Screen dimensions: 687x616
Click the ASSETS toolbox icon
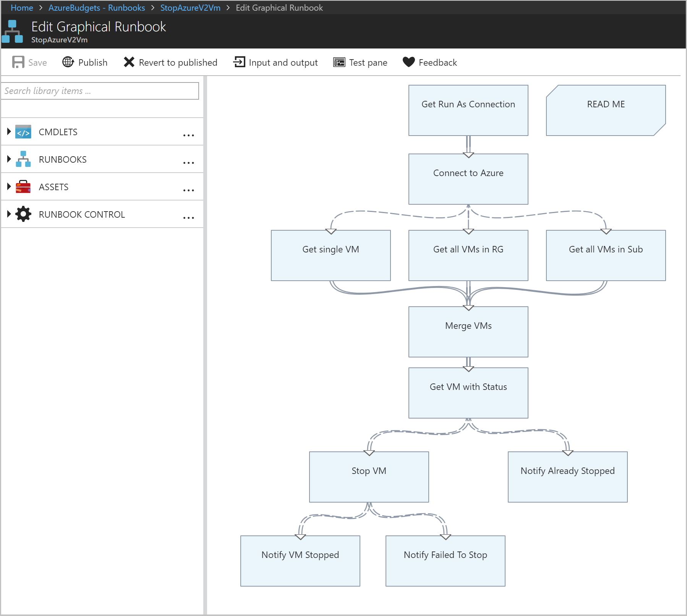tap(23, 187)
